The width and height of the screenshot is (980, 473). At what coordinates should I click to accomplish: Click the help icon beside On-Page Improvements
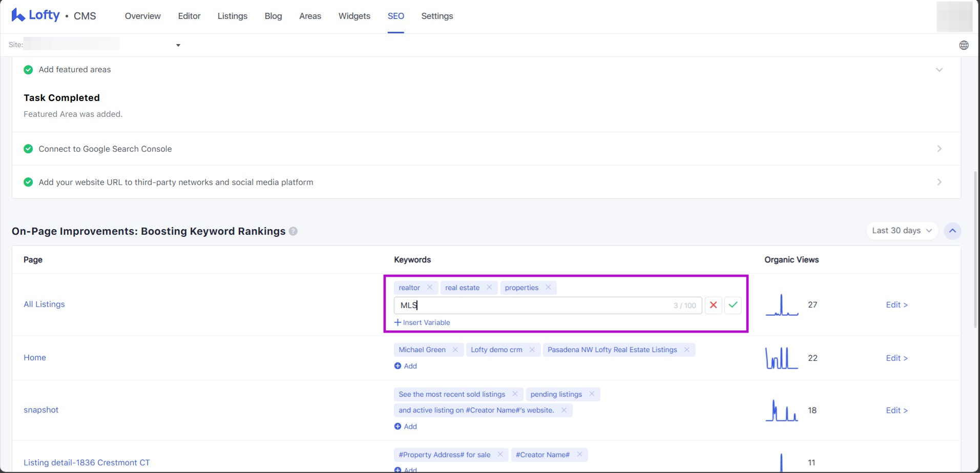tap(293, 231)
